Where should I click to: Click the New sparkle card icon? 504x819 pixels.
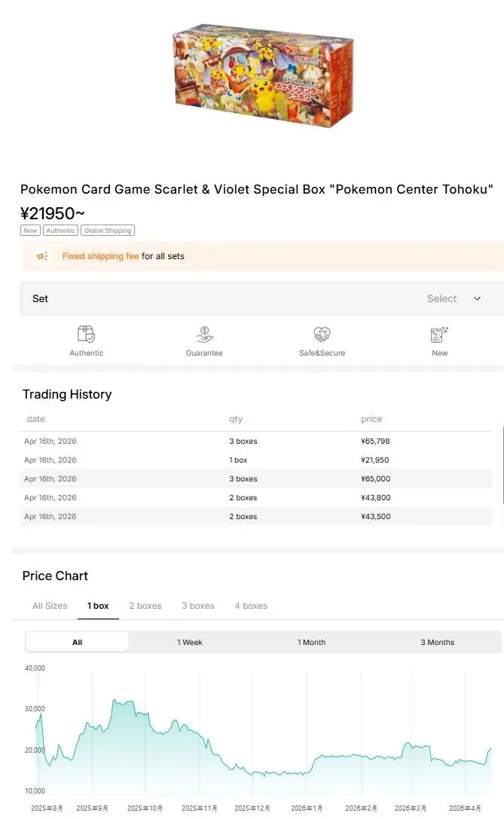[x=439, y=334]
